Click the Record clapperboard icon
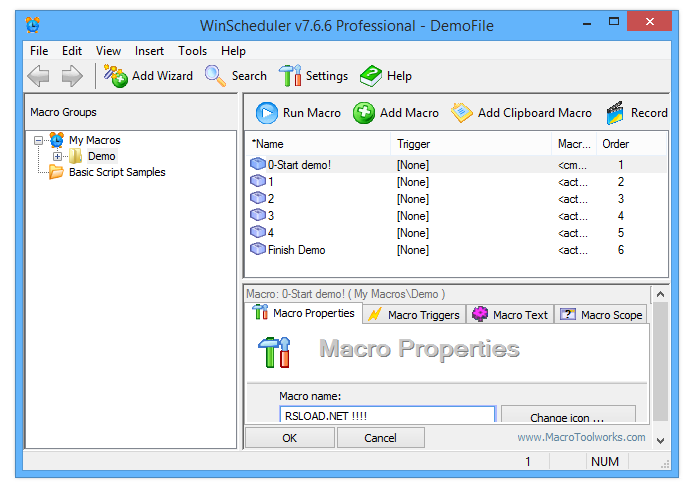This screenshot has width=691, height=489. 615,113
